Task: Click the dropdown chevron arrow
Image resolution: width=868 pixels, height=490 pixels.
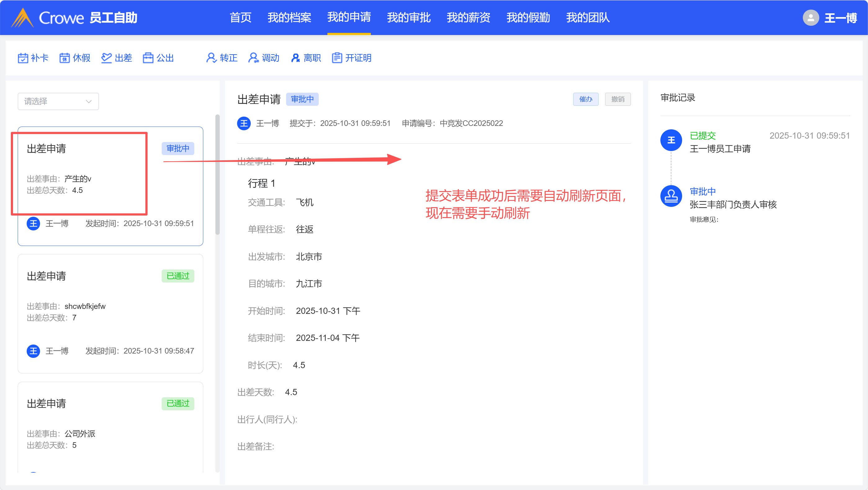Action: coord(89,101)
